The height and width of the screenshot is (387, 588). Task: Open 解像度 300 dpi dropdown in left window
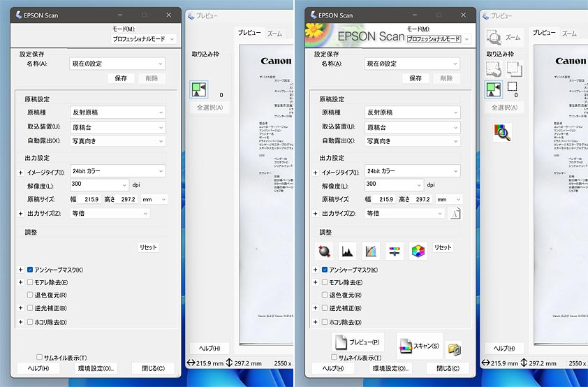99,184
